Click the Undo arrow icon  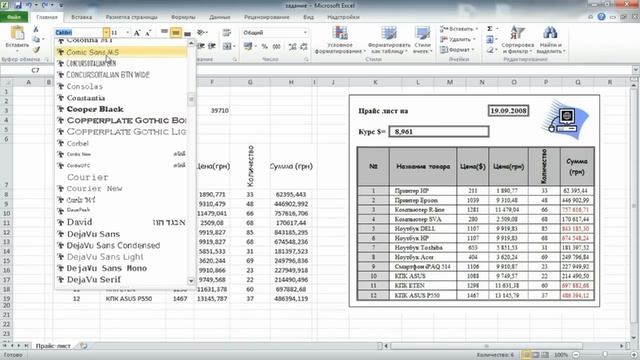pos(29,6)
